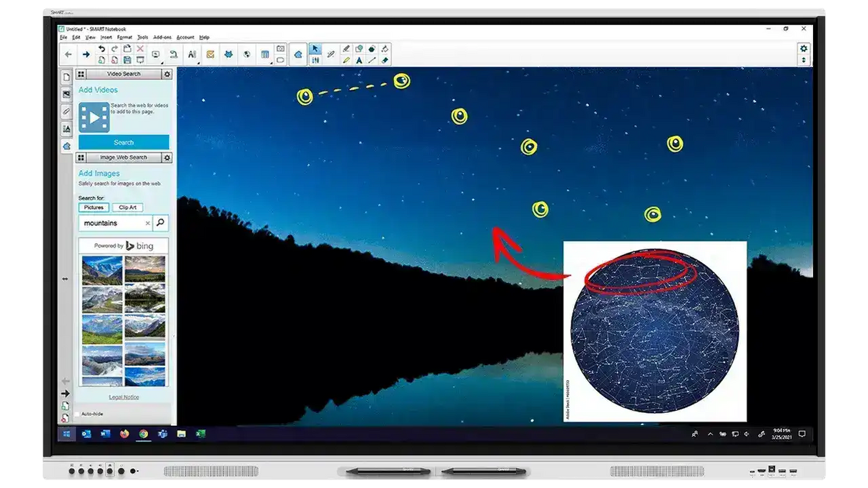Save file with floppy disk icon
868x488 pixels.
click(x=127, y=60)
